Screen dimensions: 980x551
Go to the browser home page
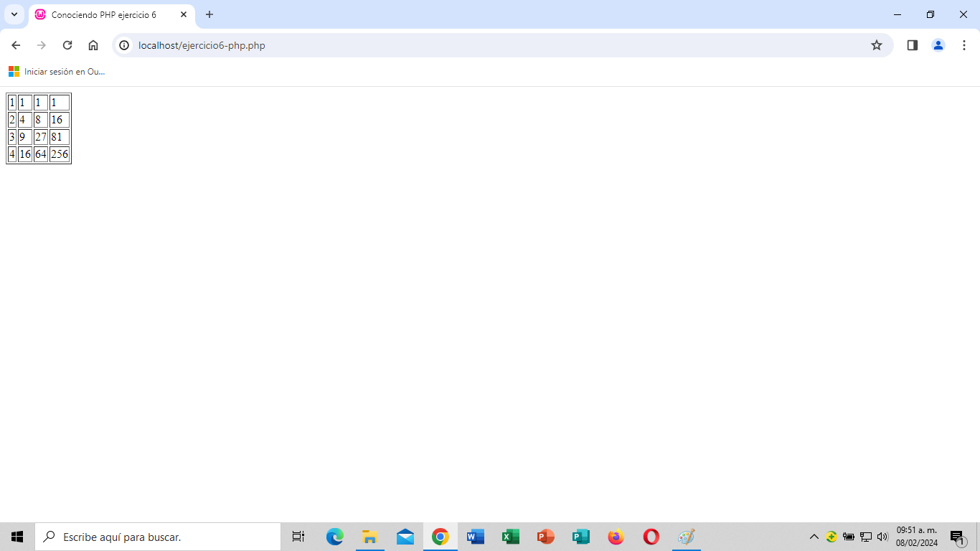pos(93,45)
